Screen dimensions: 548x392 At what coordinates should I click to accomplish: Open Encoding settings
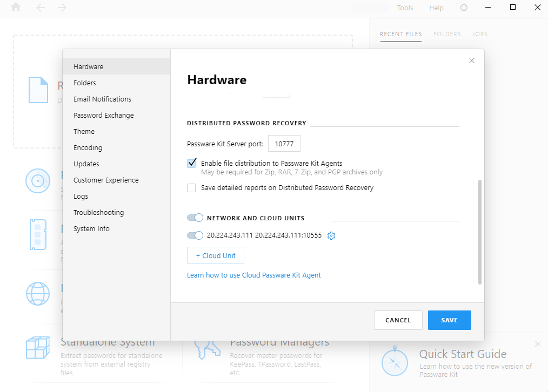coord(116,147)
